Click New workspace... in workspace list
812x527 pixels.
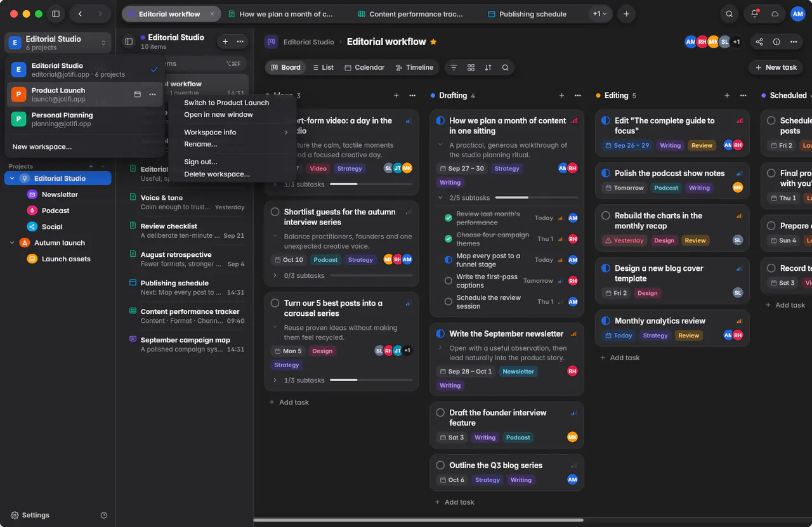(42, 147)
